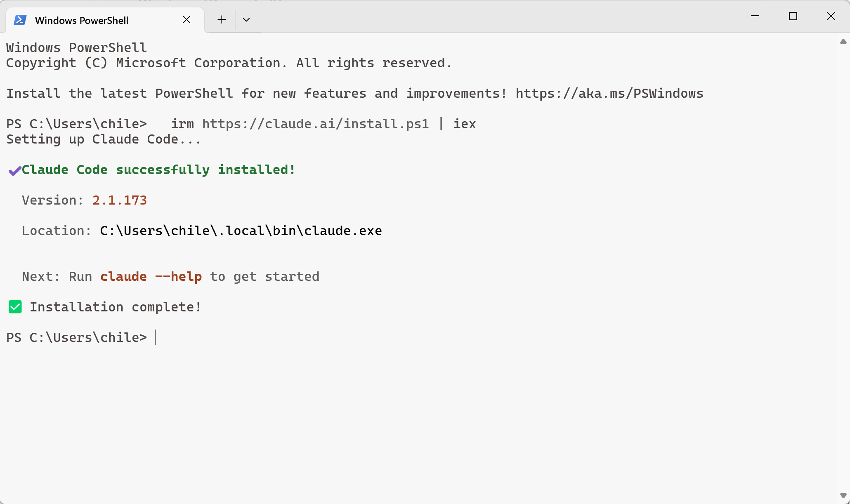Click the scrollbar down arrow
This screenshot has height=504, width=850.
(x=843, y=496)
